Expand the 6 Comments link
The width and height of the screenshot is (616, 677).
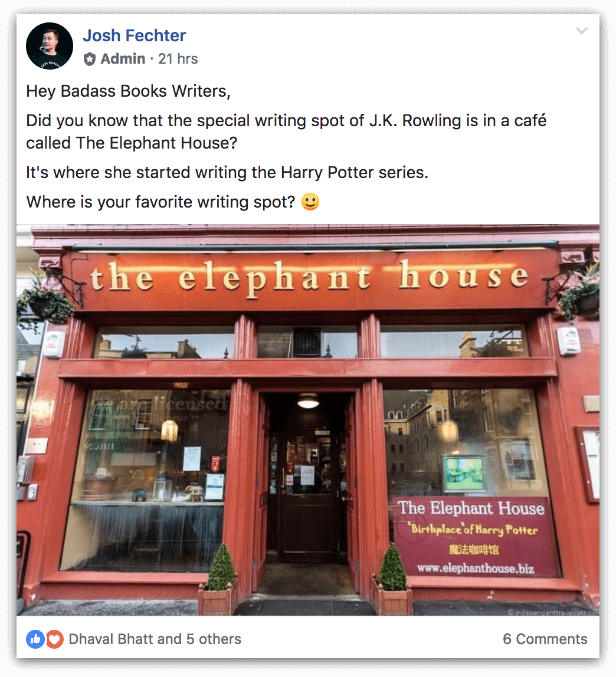pos(545,639)
